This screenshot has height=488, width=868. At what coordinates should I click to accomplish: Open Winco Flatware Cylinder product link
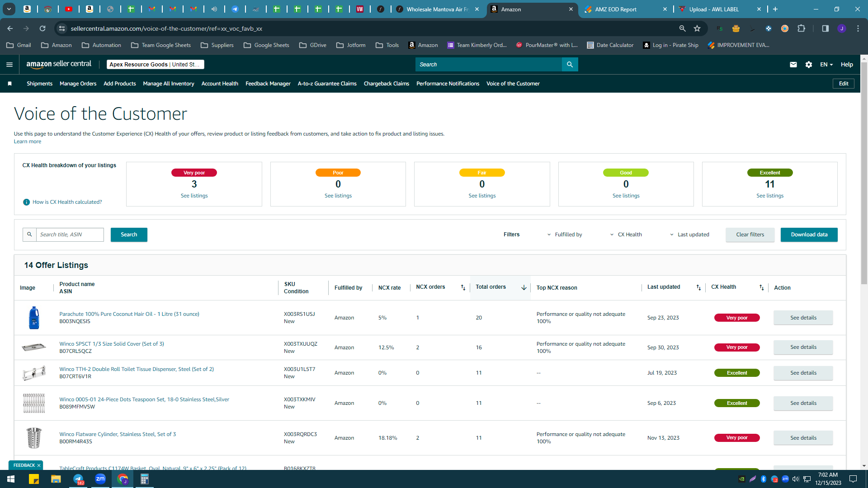[118, 434]
